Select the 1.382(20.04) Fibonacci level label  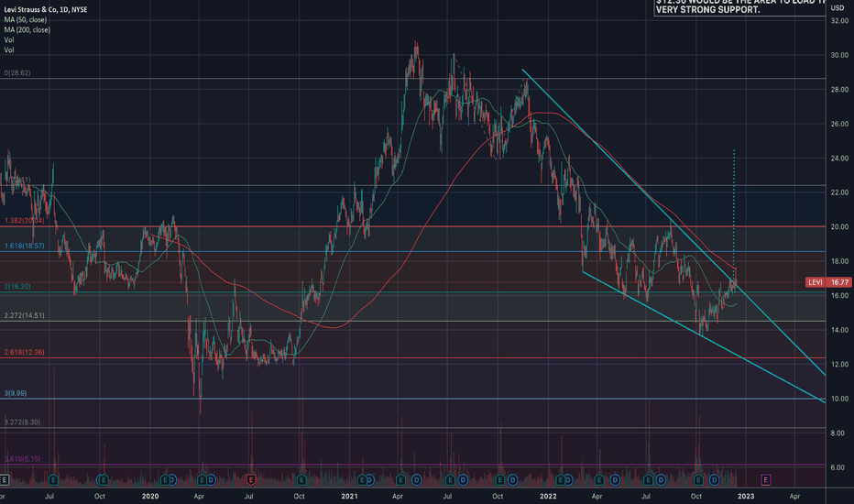25,221
